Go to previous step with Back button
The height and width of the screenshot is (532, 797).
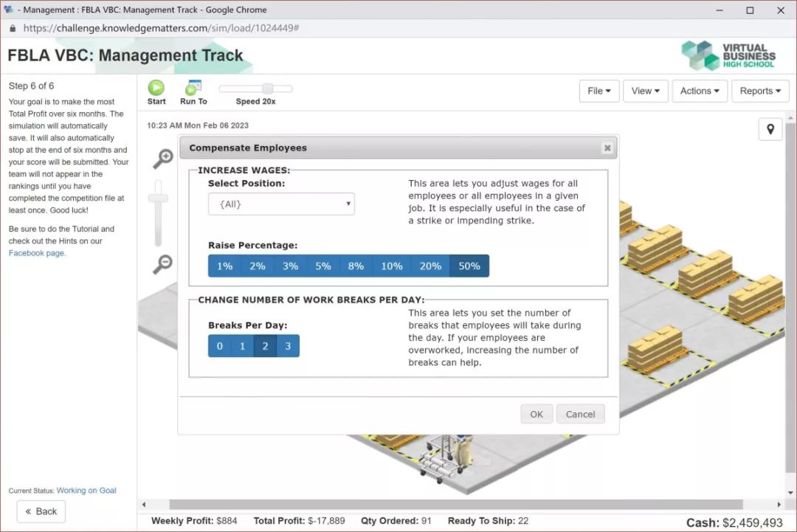41,511
